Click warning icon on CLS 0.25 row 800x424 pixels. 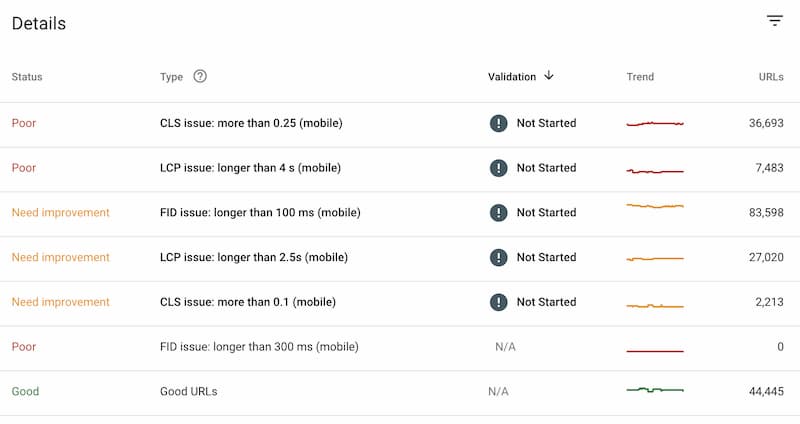[x=498, y=123]
